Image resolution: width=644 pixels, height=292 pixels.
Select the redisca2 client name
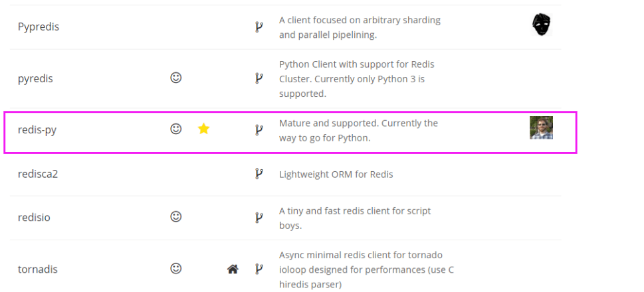click(38, 174)
